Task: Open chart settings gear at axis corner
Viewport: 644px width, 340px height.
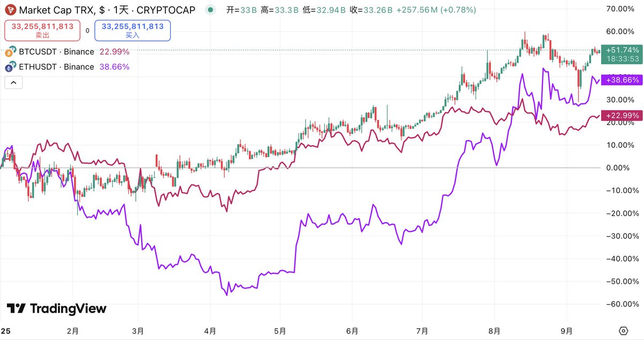Action: pyautogui.click(x=623, y=330)
